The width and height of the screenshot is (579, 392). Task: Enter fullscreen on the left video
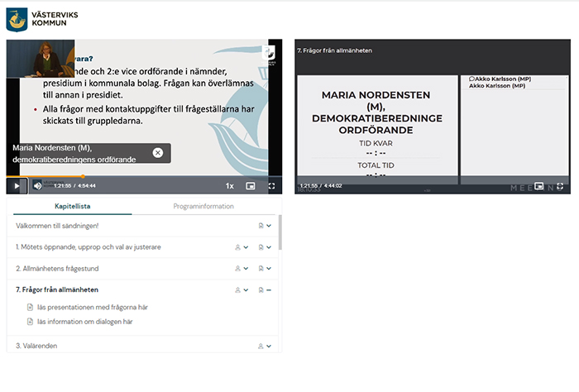pos(271,186)
